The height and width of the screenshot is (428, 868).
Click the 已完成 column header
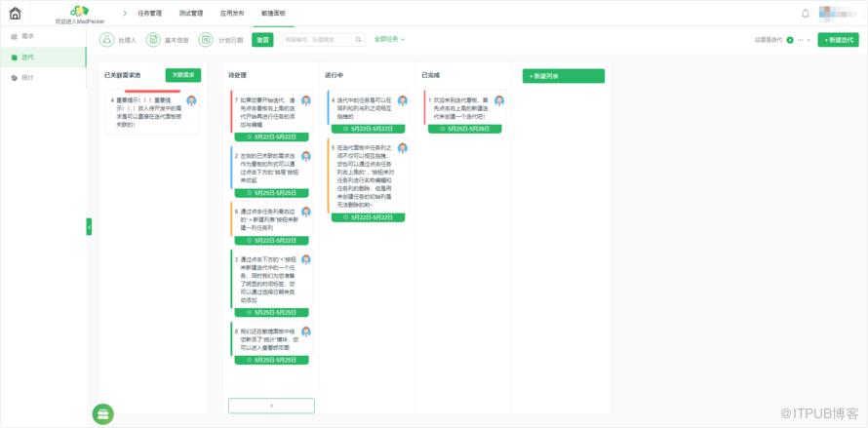pyautogui.click(x=431, y=75)
